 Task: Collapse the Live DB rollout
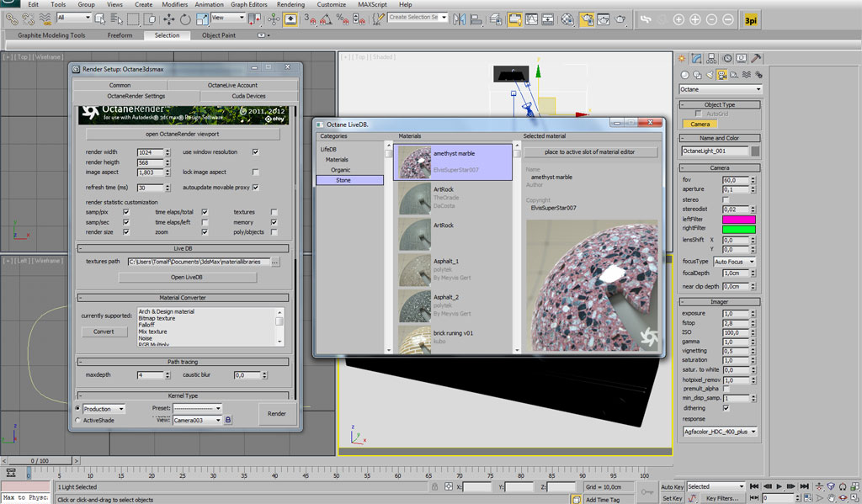tap(183, 248)
